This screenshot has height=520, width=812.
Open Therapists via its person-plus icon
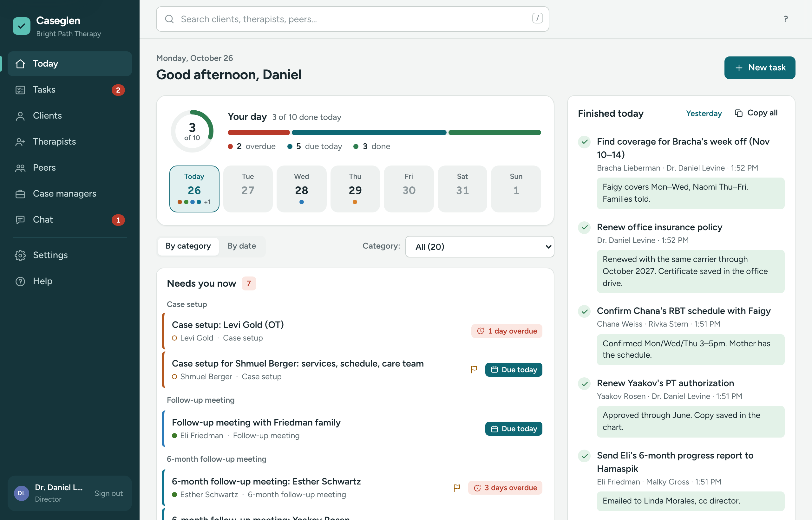coord(20,141)
